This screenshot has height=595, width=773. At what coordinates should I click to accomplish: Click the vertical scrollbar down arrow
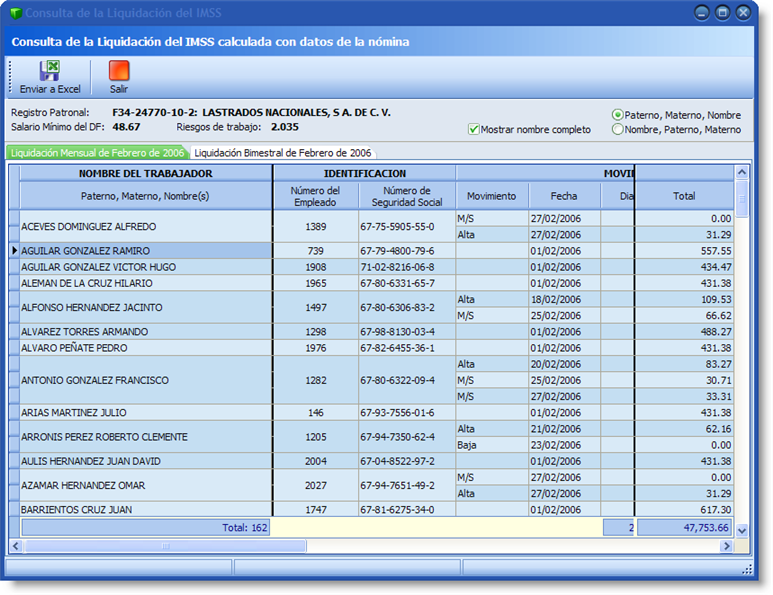(x=741, y=530)
